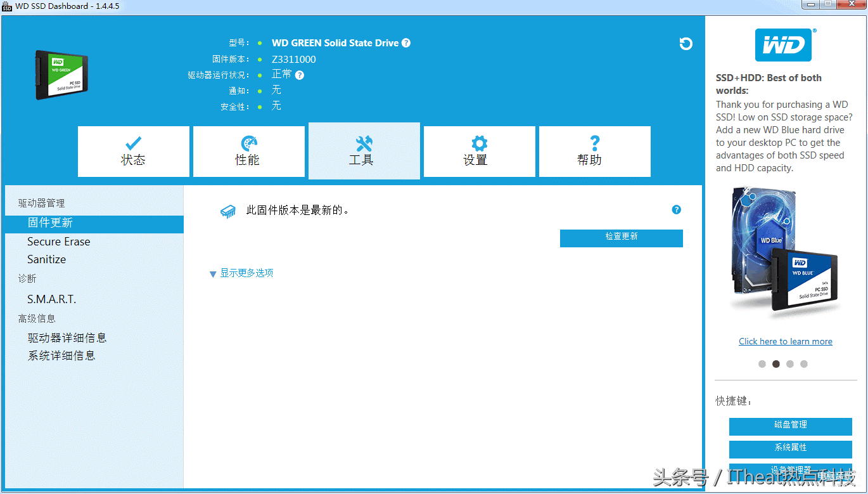Select the third carousel dot
The height and width of the screenshot is (494, 868).
point(790,364)
